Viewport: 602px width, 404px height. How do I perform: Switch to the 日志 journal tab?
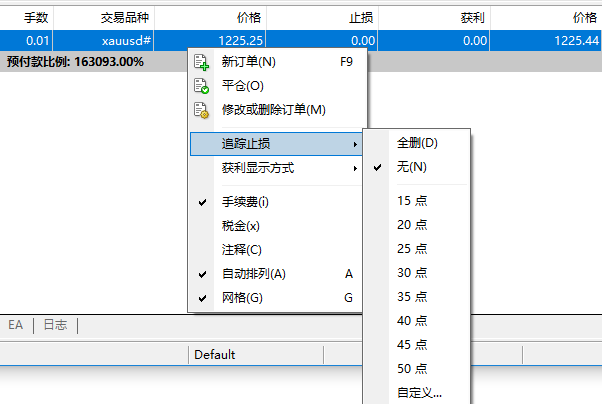pos(56,325)
